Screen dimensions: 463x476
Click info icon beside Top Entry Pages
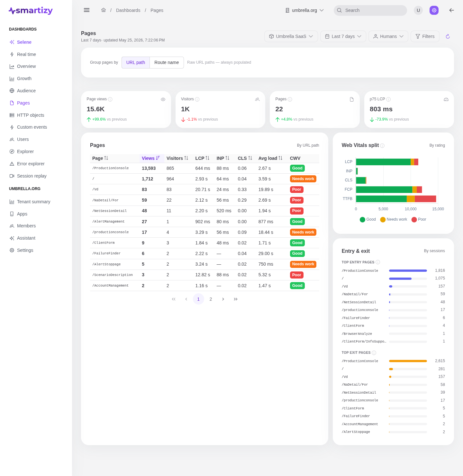(x=378, y=262)
